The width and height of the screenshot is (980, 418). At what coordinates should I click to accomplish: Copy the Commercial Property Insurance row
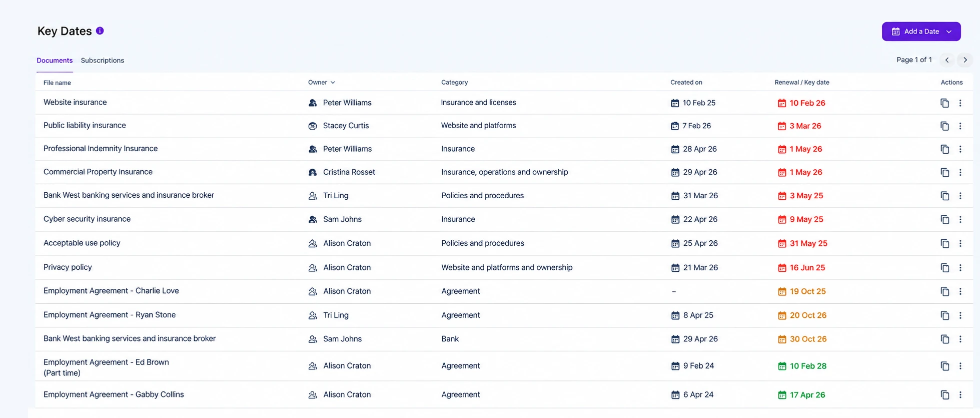coord(944,172)
